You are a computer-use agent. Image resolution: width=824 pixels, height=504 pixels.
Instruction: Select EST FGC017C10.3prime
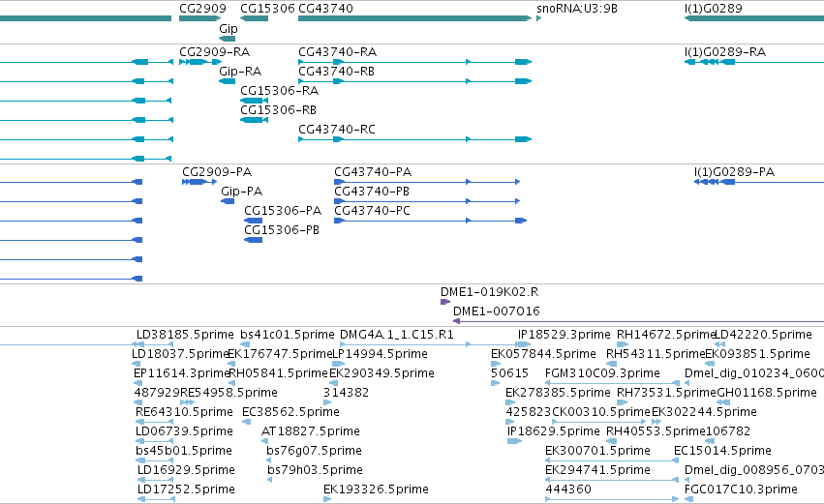point(741,489)
